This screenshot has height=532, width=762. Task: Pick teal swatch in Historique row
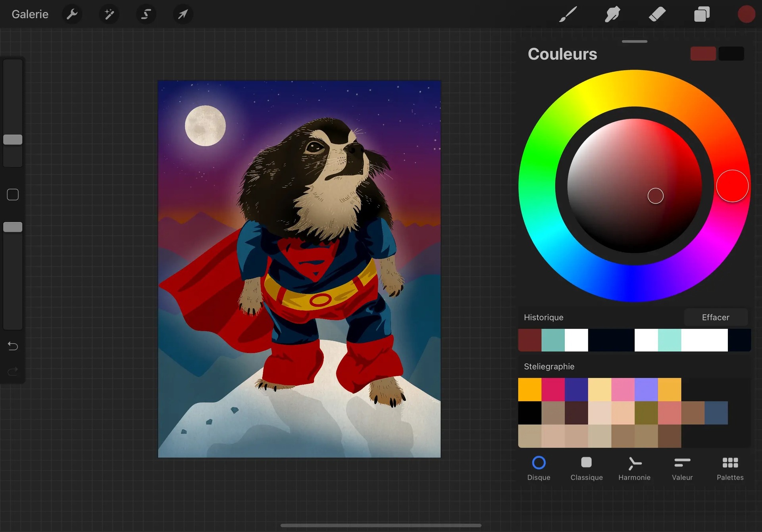(553, 340)
